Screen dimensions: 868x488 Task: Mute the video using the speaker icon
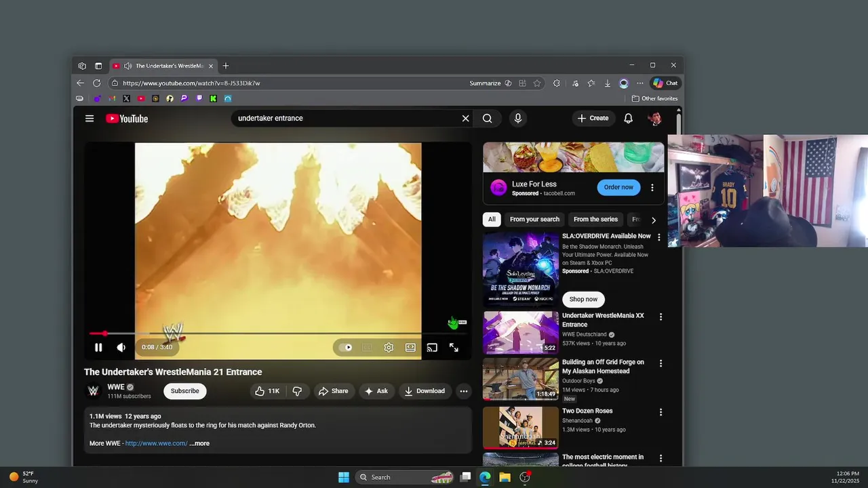(121, 348)
